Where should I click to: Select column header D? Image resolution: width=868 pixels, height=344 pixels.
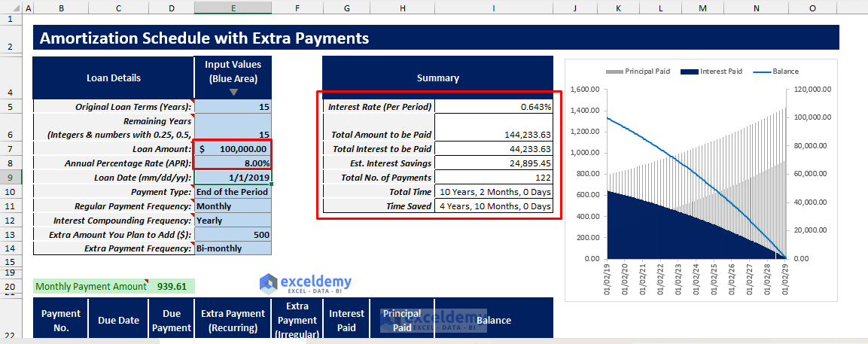[172, 8]
